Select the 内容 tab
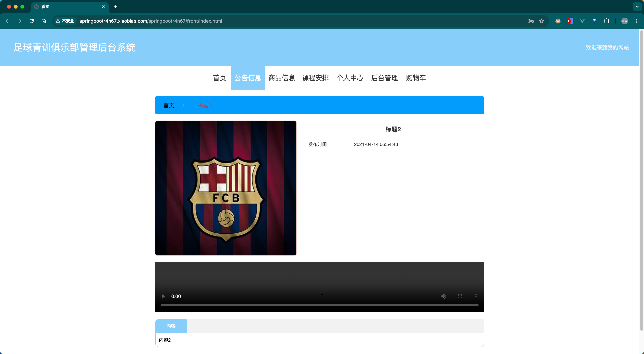 [x=171, y=326]
